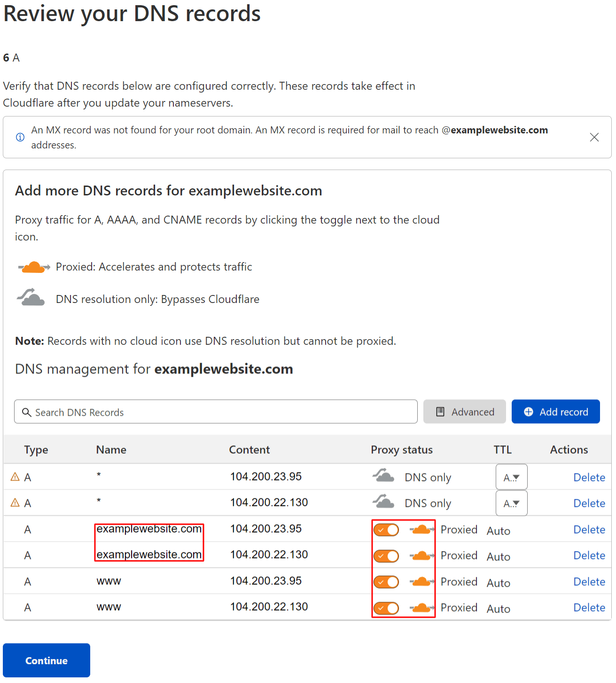Image resolution: width=616 pixels, height=683 pixels.
Task: Click www name in 104.200.22.130 row
Action: pos(109,607)
